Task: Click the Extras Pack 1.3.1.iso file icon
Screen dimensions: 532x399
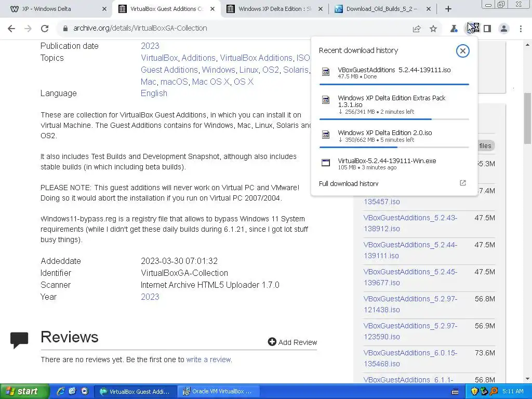Action: pos(326,100)
